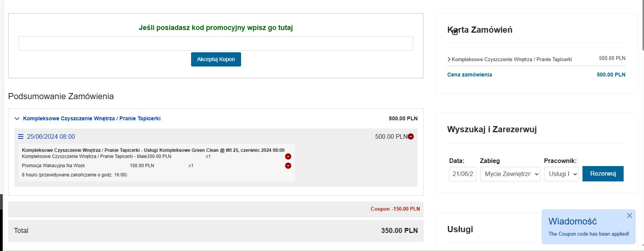Screen dimensions: 644x251
Task: Close the Wiadomość notification
Action: click(x=629, y=216)
